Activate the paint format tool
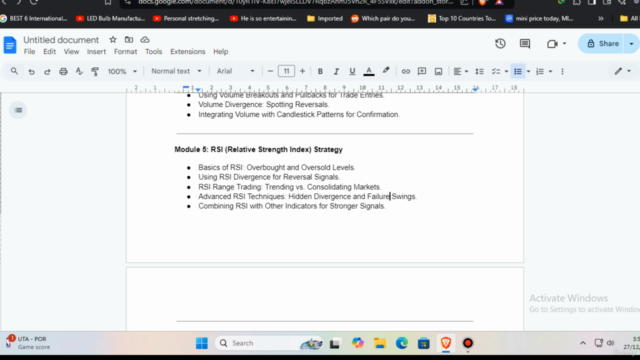Image resolution: width=640 pixels, height=360 pixels. (95, 71)
